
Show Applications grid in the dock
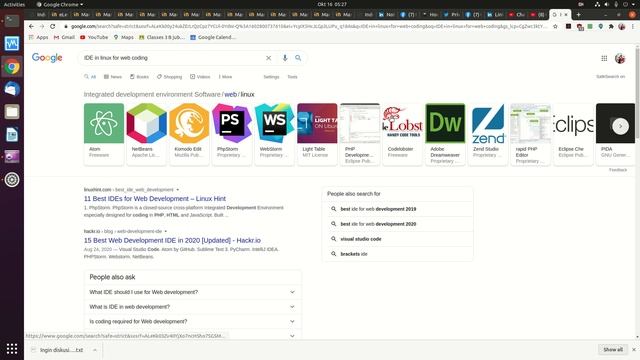pos(12,349)
